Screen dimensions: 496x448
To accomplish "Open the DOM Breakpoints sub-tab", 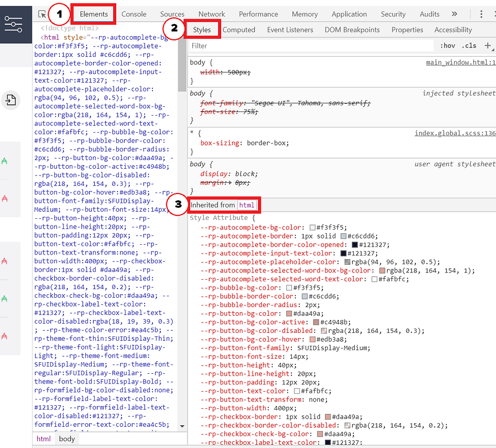I will pos(352,30).
